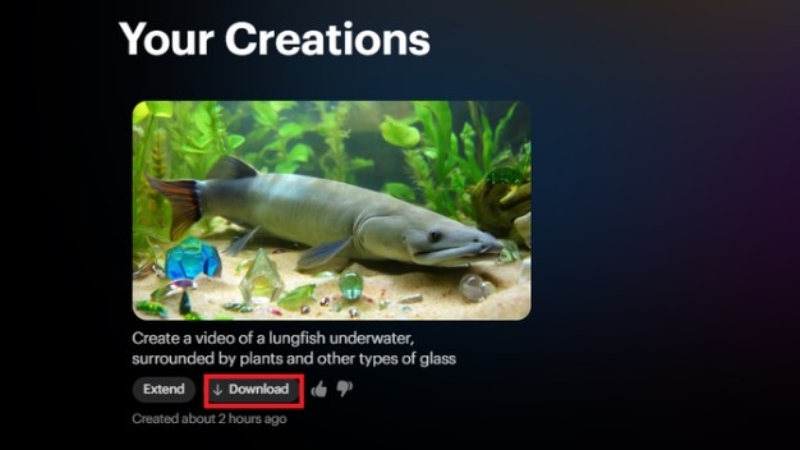Click the "Creations" word in the heading

pos(328,40)
